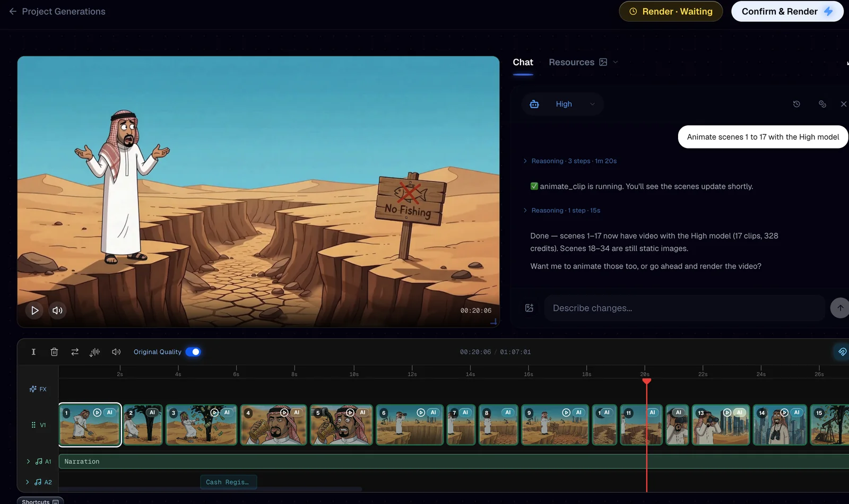Expand Reasoning 1 step 15s

[x=562, y=210]
